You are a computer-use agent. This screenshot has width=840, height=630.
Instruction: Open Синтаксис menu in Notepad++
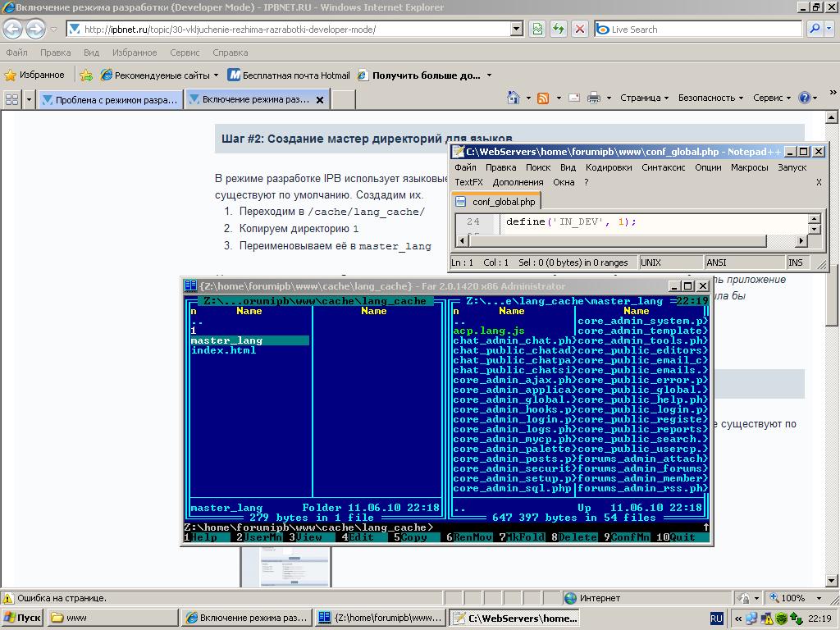click(x=663, y=167)
